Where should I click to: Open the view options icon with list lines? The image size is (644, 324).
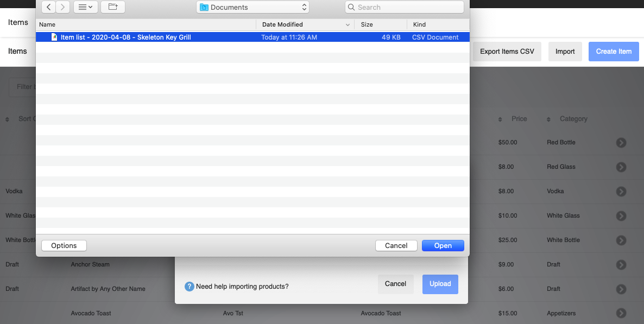coord(82,7)
